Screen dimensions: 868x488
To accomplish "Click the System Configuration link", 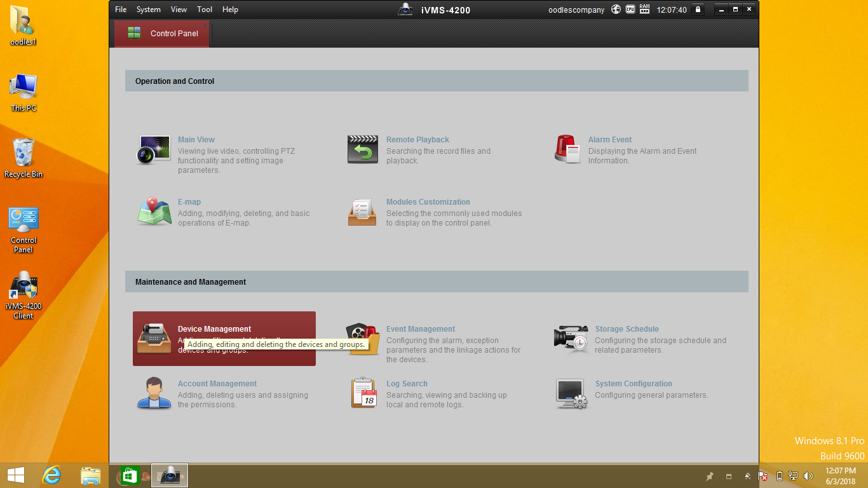I will 634,384.
